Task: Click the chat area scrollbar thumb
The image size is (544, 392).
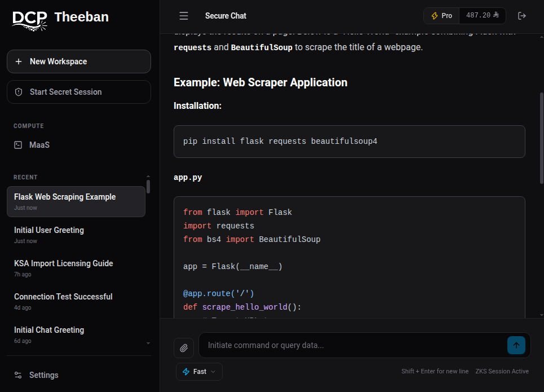Action: pos(542,138)
